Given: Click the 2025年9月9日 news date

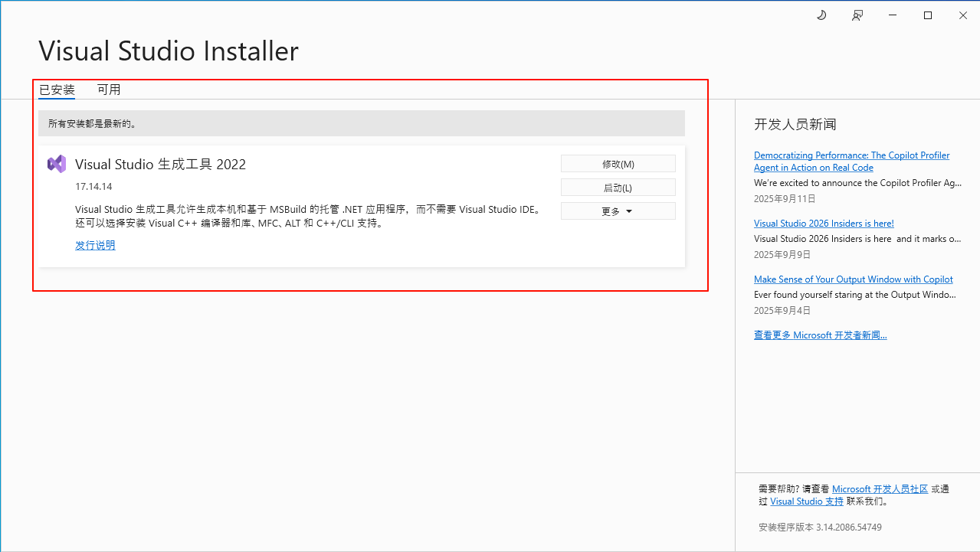Looking at the screenshot, I should click(x=782, y=254).
